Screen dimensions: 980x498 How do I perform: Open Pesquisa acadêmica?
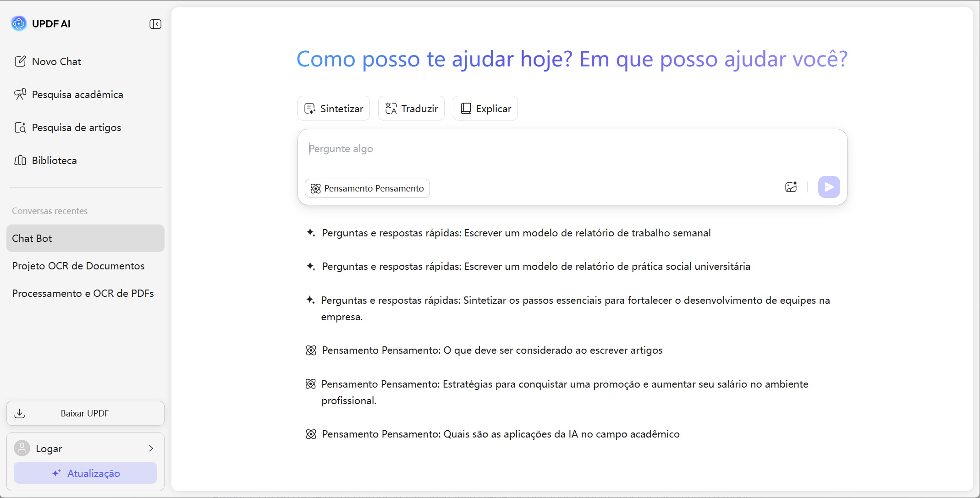[69, 94]
